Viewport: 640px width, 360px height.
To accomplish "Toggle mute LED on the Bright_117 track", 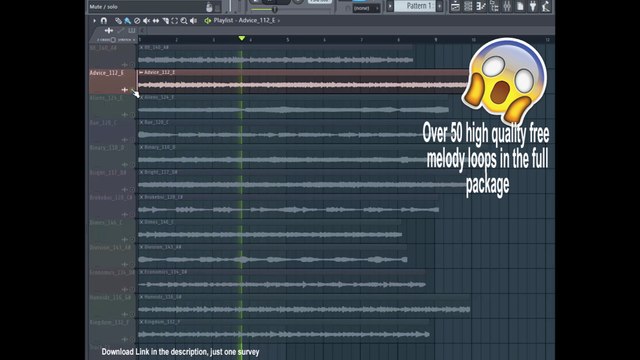I will (x=132, y=189).
